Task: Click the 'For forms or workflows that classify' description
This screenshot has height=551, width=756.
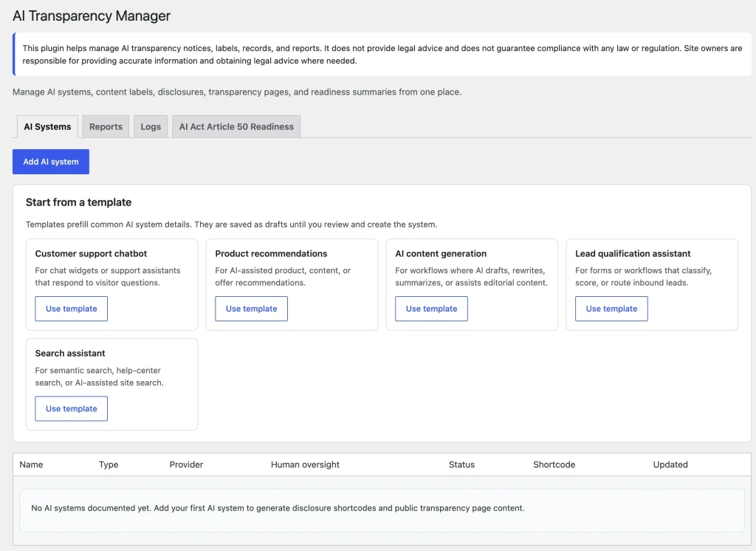Action: click(643, 276)
